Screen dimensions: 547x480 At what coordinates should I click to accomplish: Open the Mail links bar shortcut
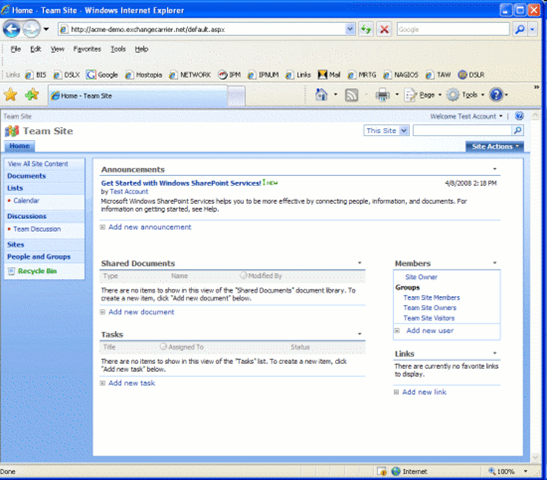[329, 75]
